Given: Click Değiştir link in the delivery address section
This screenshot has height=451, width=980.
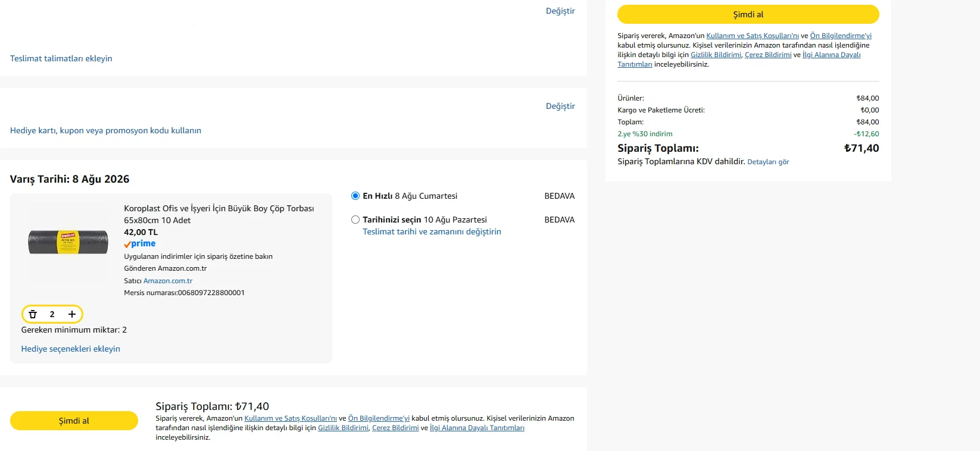Looking at the screenshot, I should (x=560, y=11).
